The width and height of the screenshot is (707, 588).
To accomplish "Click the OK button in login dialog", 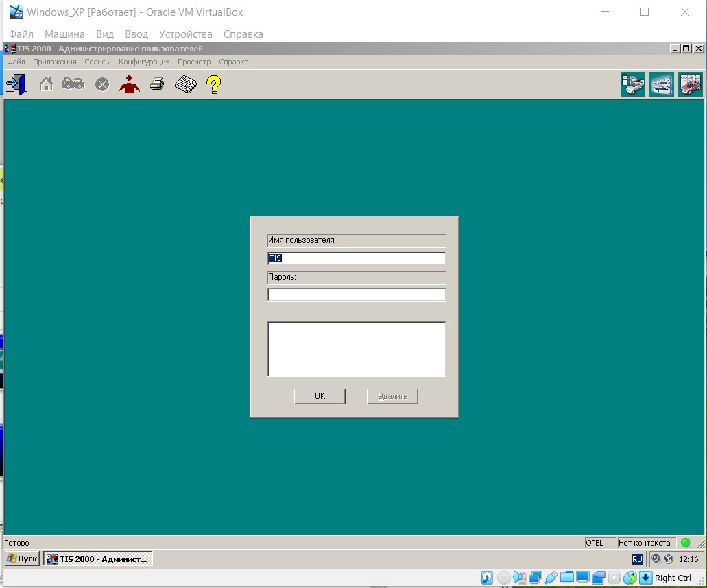I will coord(320,396).
